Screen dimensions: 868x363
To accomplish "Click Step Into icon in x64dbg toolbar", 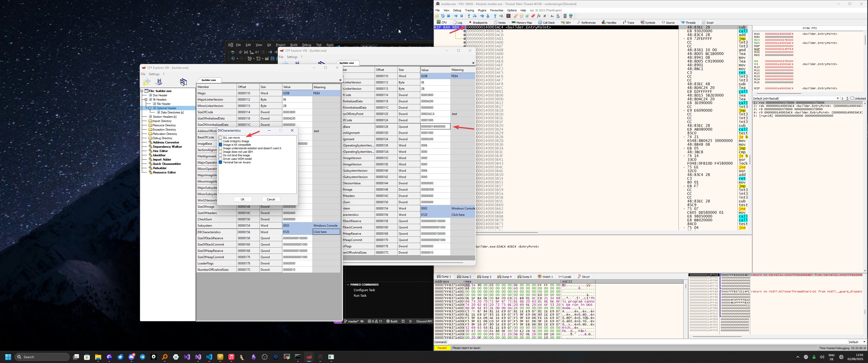I will pos(469,16).
